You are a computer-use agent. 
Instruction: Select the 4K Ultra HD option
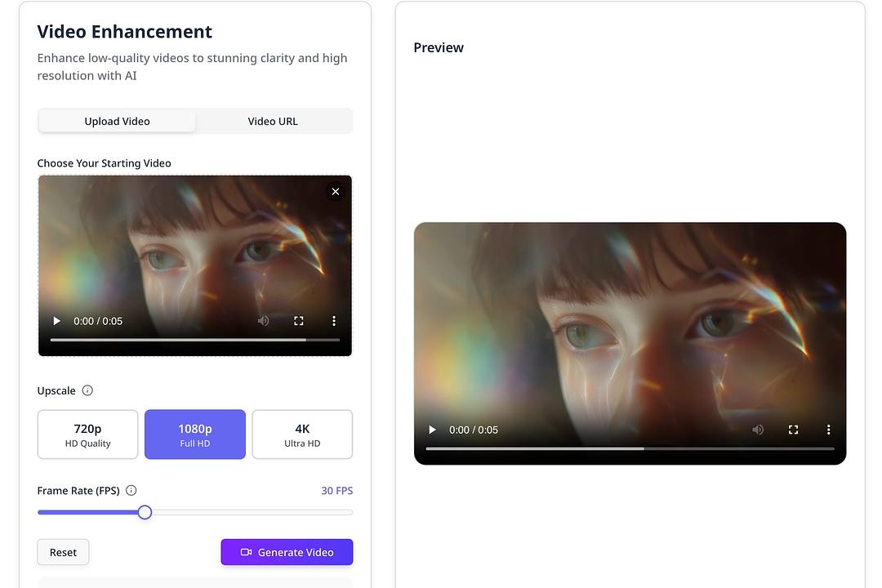(x=302, y=434)
